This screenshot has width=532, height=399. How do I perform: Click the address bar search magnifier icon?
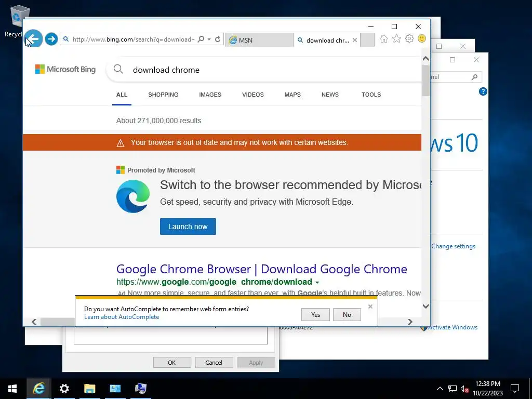[201, 39]
